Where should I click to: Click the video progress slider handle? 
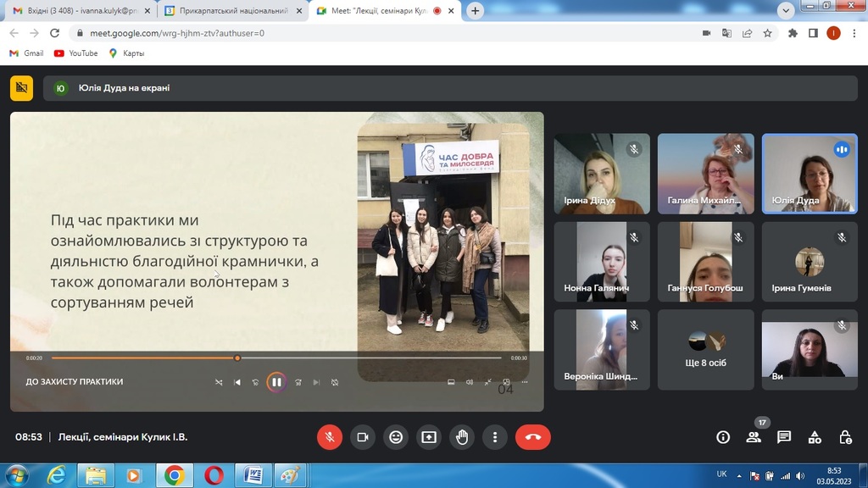coord(237,358)
